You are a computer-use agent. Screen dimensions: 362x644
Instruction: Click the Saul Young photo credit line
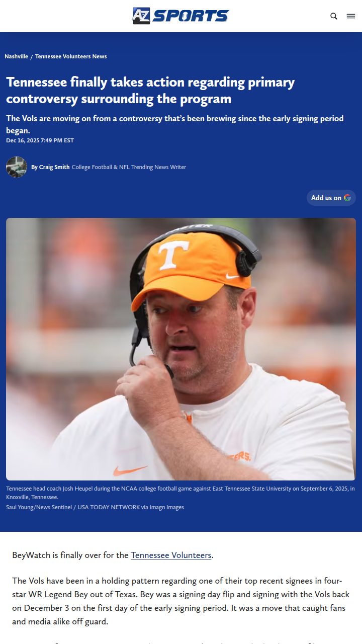click(95, 507)
